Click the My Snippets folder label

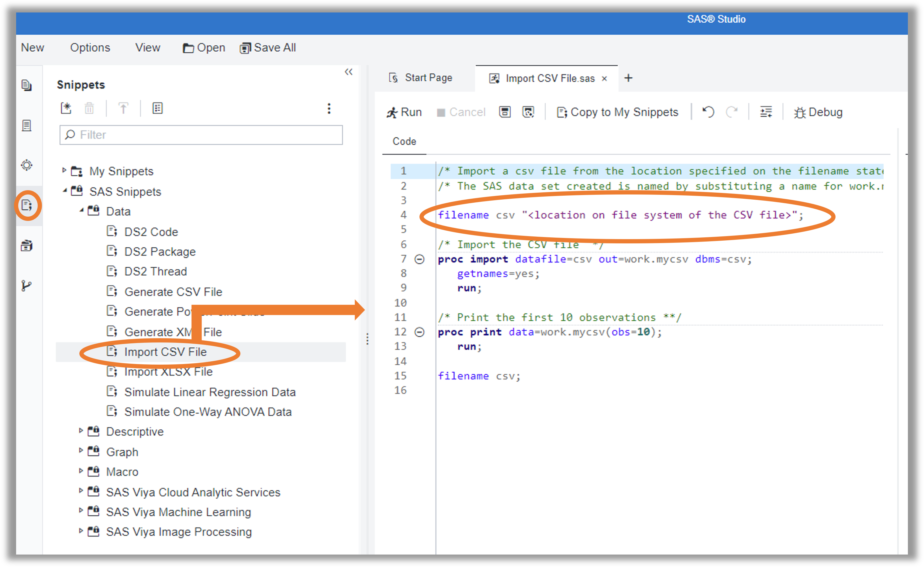click(x=122, y=171)
